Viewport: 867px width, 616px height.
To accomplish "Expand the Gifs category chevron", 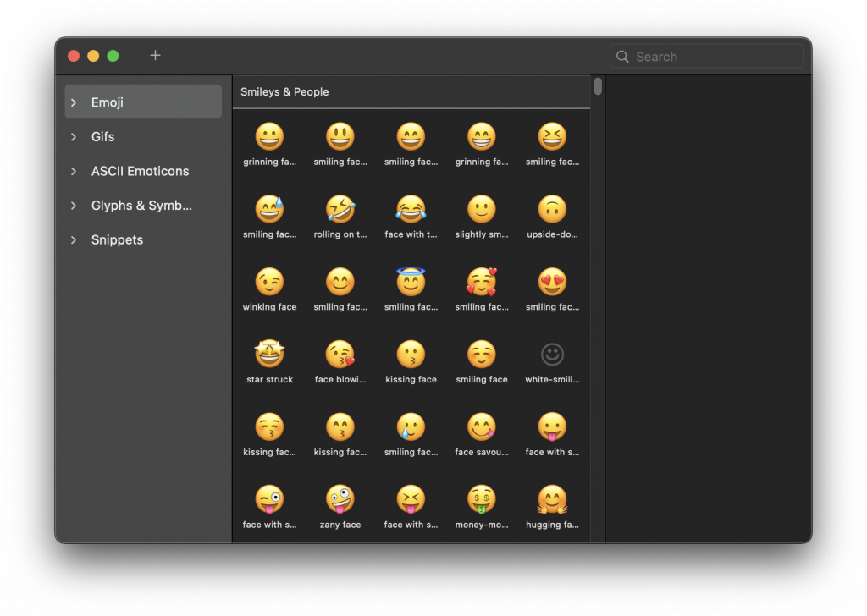I will click(x=74, y=137).
